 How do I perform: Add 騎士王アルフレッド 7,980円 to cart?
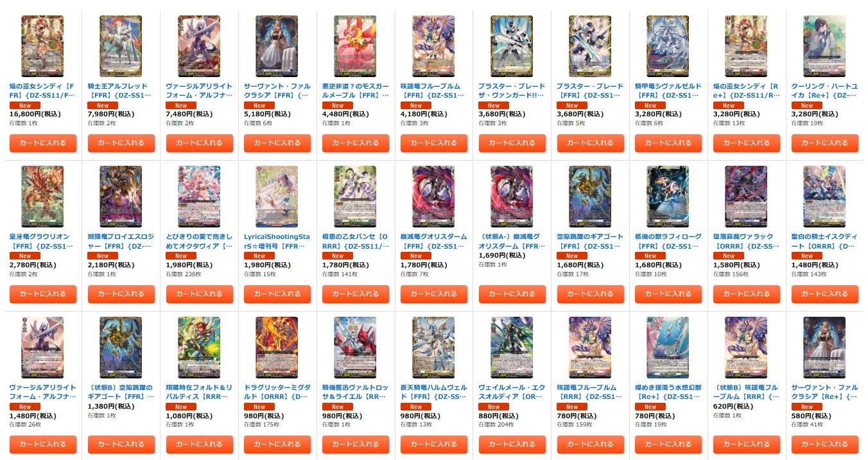pos(121,143)
